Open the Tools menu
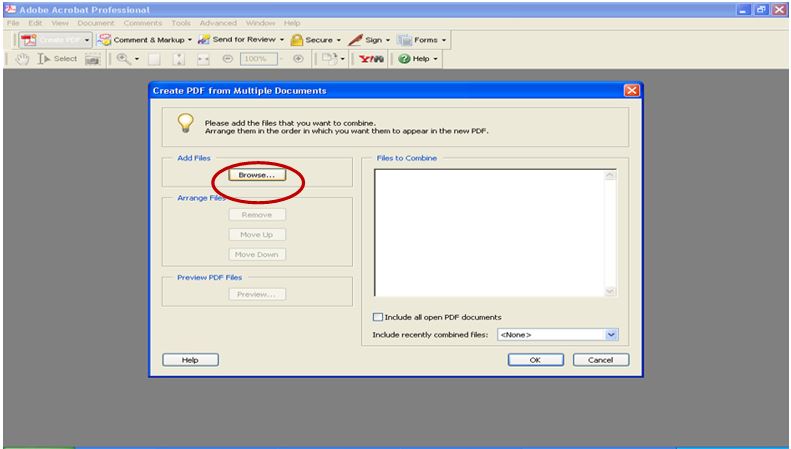Image resolution: width=791 pixels, height=449 pixels. coord(181,23)
